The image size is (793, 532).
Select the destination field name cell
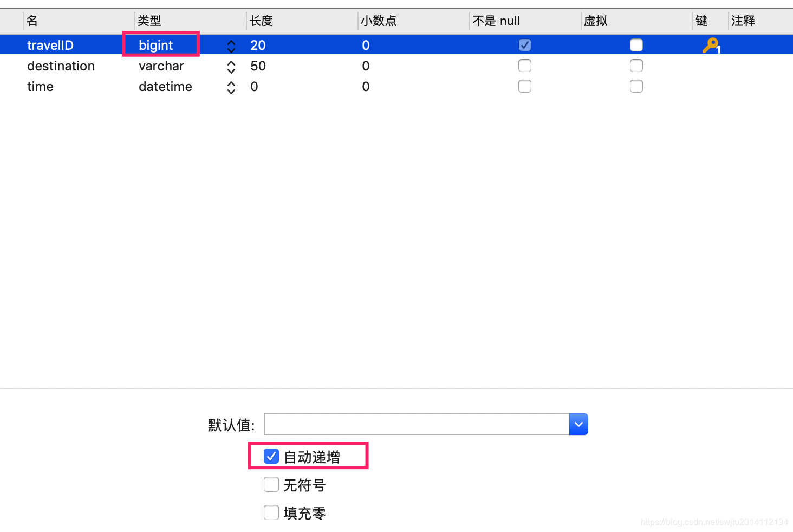pos(61,66)
